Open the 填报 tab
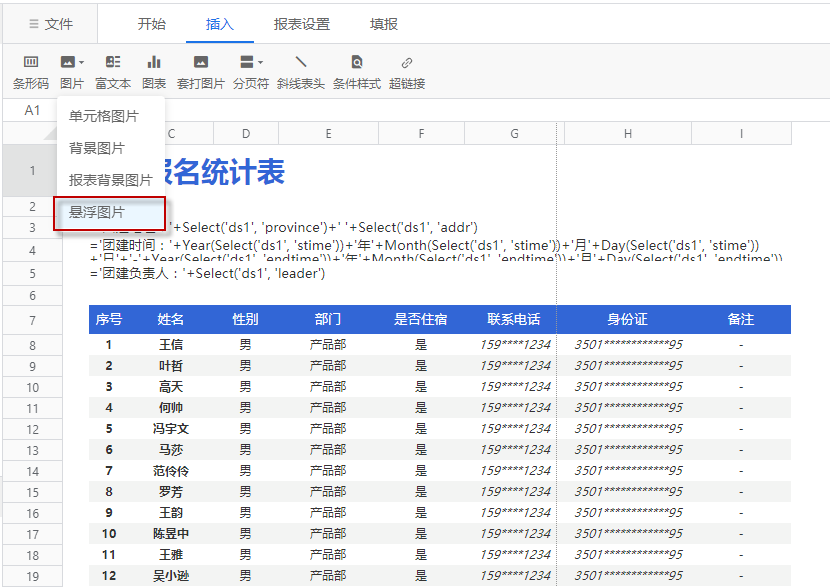This screenshot has height=587, width=830. pos(384,24)
